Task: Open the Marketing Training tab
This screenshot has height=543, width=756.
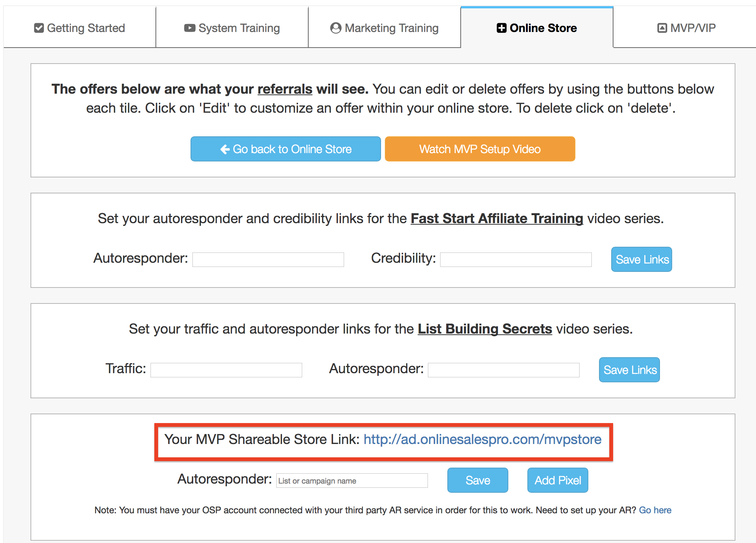Action: point(384,27)
